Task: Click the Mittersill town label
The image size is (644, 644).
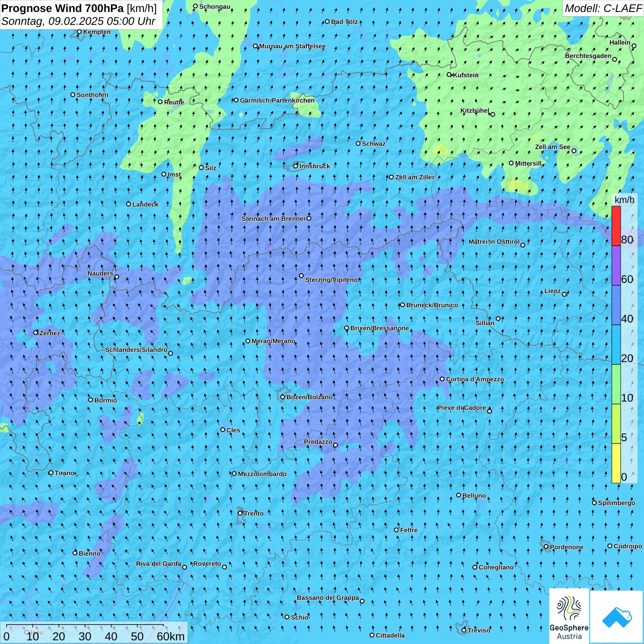Action: click(528, 164)
